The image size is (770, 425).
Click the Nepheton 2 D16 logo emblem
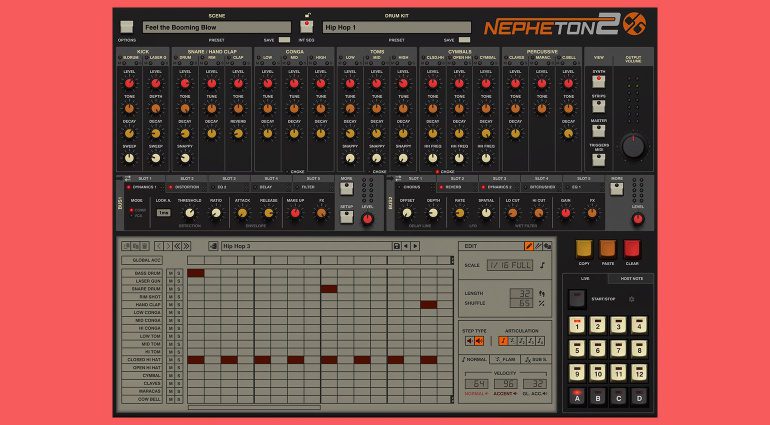click(634, 24)
